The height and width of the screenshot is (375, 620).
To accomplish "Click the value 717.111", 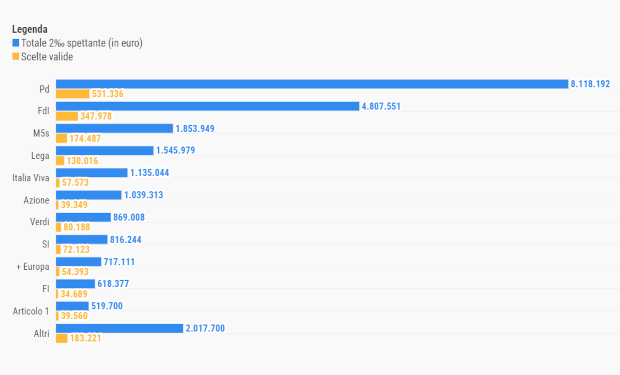I will (x=119, y=262).
